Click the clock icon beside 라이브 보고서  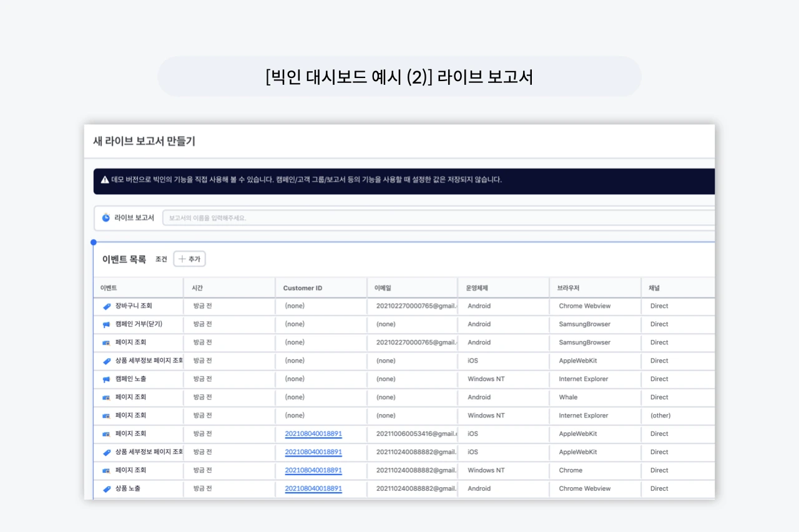[106, 218]
